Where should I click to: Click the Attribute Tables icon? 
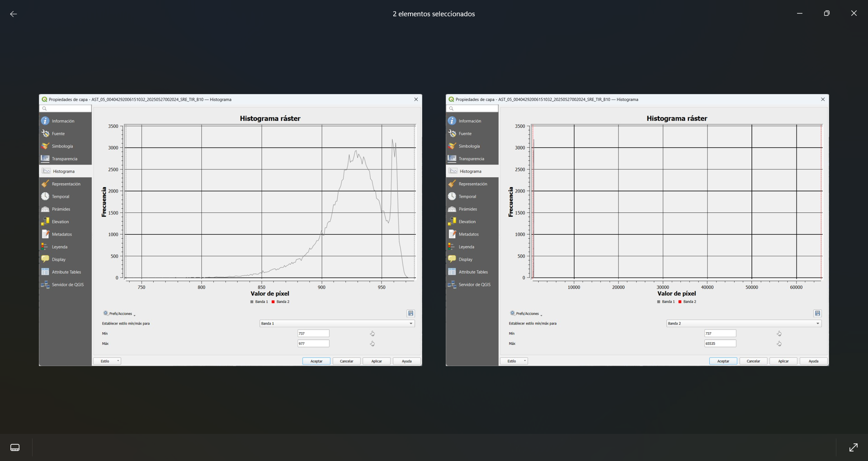45,271
